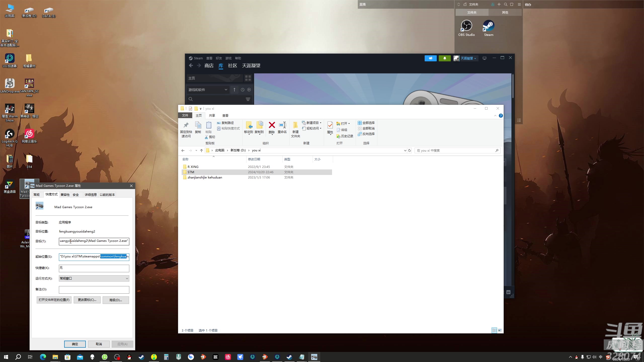644x362 pixels.
Task: Click the up-folder arrow in Explorer
Action: [x=202, y=150]
